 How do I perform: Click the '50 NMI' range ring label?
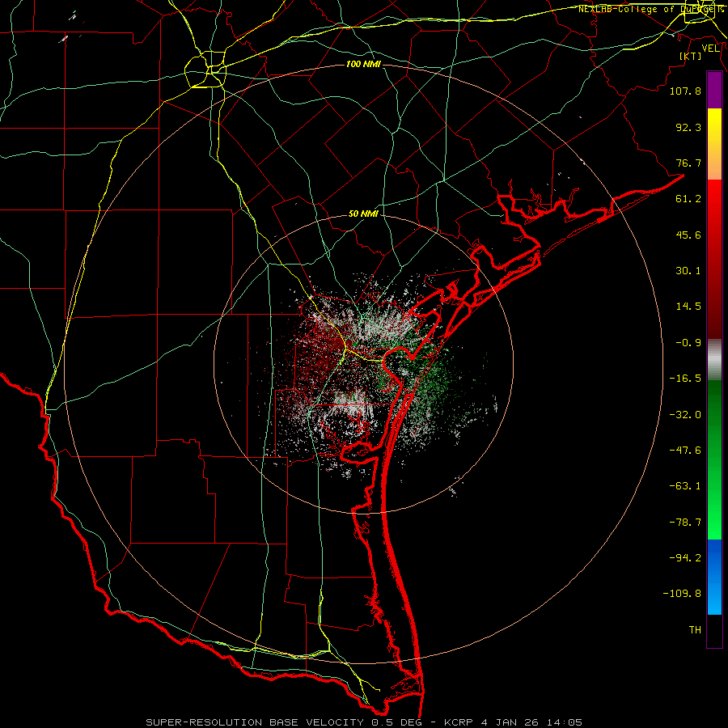[x=363, y=214]
